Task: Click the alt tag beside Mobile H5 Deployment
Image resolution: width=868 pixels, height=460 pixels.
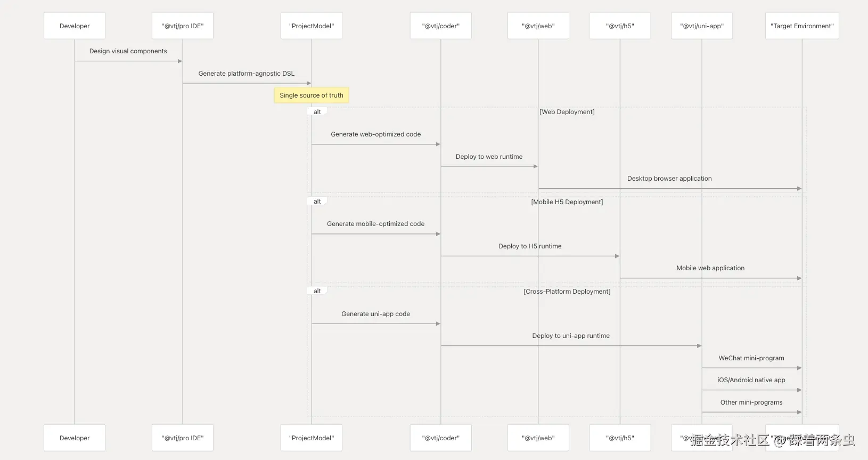Action: (x=317, y=201)
